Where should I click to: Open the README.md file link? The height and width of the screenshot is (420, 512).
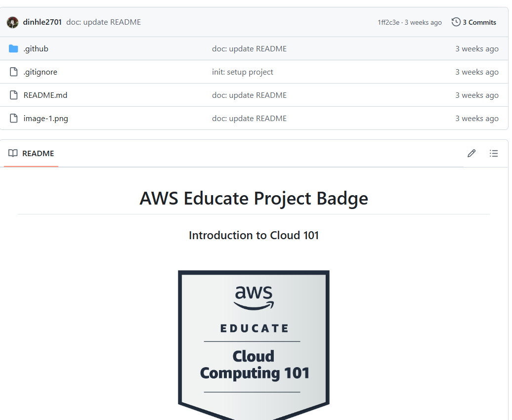point(45,95)
